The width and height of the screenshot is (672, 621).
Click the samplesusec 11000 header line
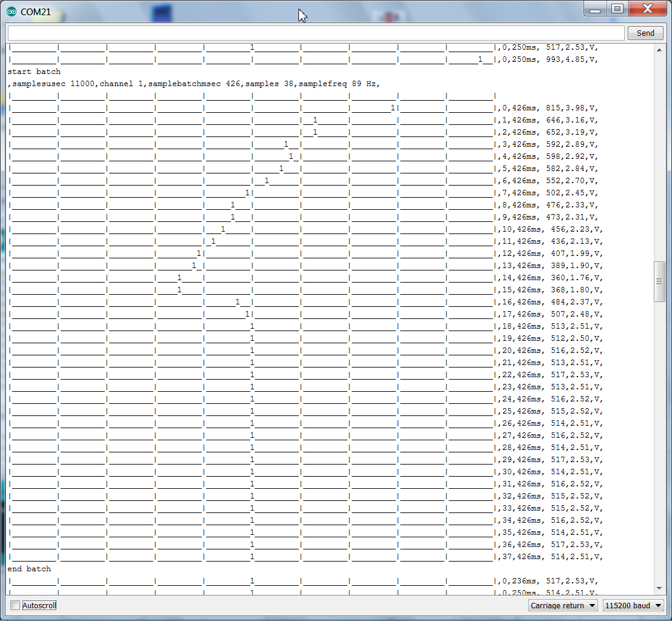(194, 84)
